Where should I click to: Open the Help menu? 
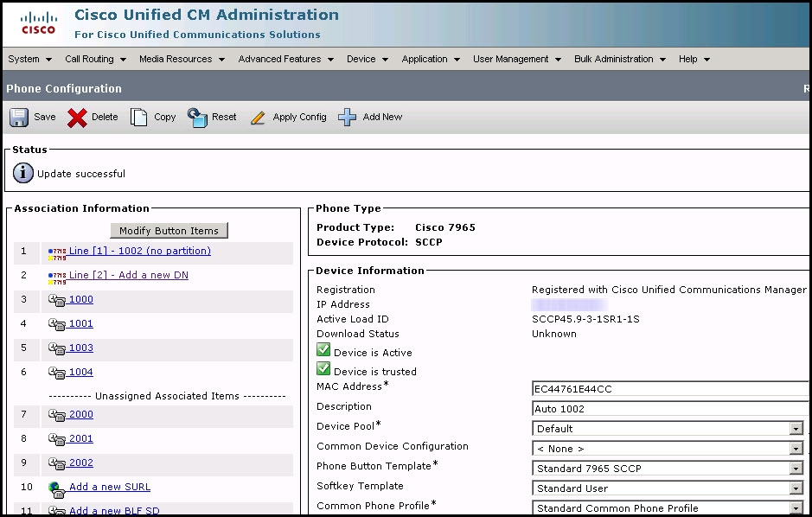pyautogui.click(x=694, y=59)
